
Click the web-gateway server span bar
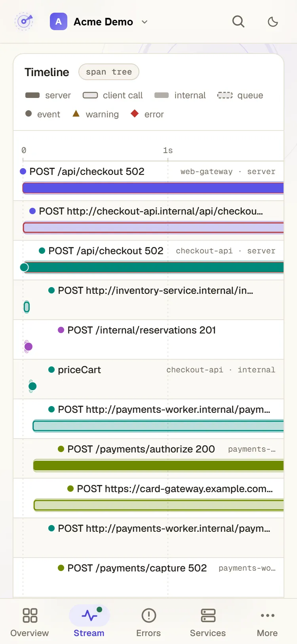[153, 188]
